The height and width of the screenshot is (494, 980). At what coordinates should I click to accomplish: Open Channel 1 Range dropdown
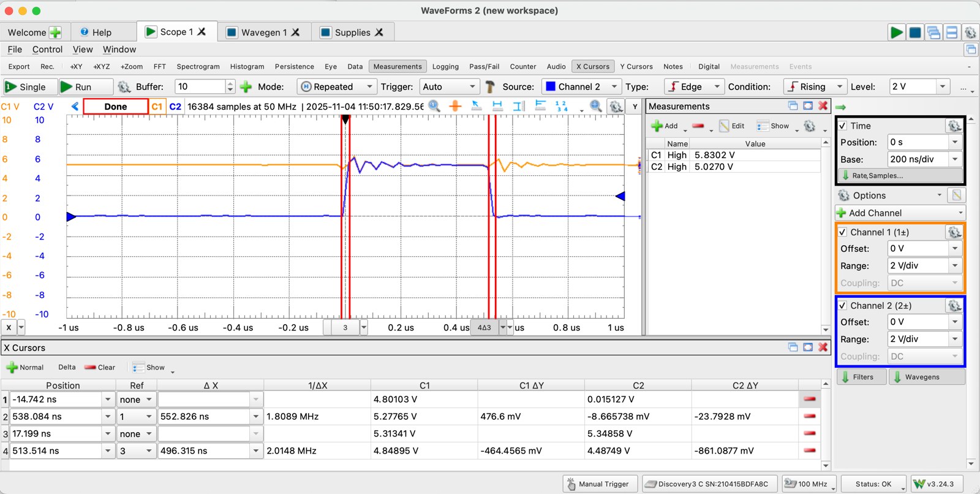click(925, 266)
